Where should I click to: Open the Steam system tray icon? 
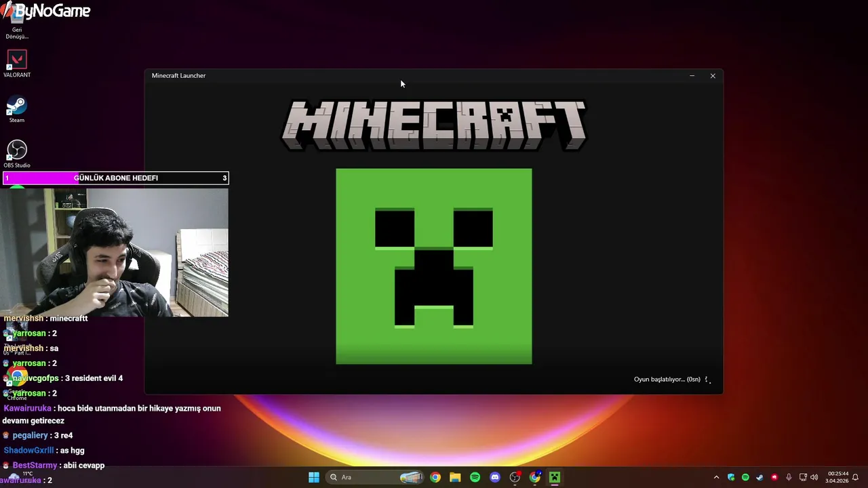[x=759, y=477]
